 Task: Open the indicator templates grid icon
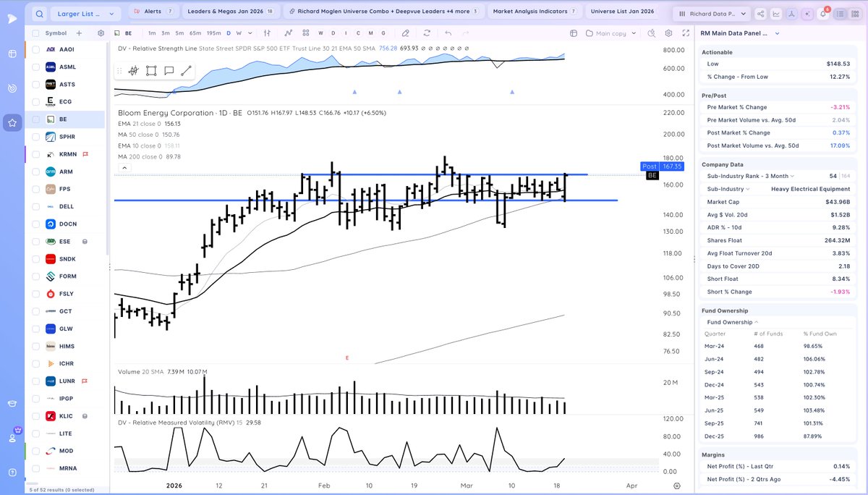(306, 33)
